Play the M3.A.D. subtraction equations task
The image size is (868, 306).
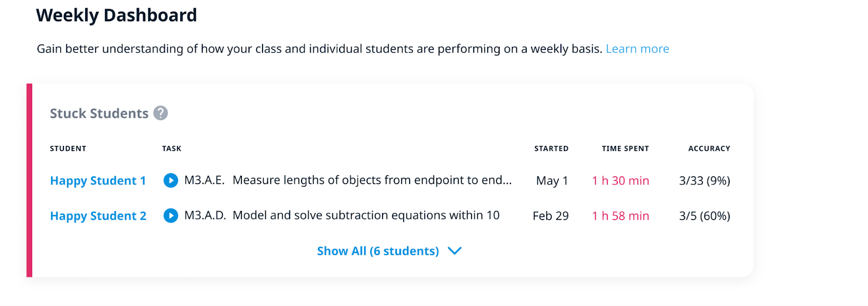click(x=171, y=216)
